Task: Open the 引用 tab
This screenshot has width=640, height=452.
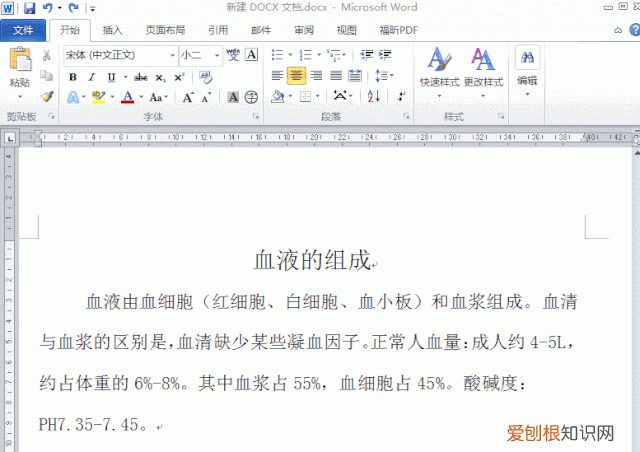Action: click(218, 30)
